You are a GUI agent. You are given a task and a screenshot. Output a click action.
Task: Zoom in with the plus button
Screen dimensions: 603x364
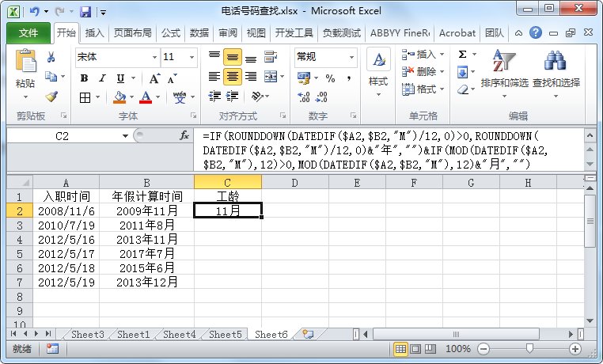click(575, 349)
